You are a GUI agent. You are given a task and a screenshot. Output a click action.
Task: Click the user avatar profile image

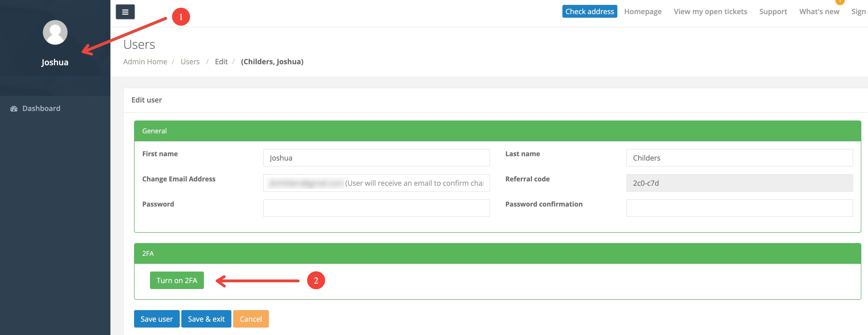(x=55, y=32)
